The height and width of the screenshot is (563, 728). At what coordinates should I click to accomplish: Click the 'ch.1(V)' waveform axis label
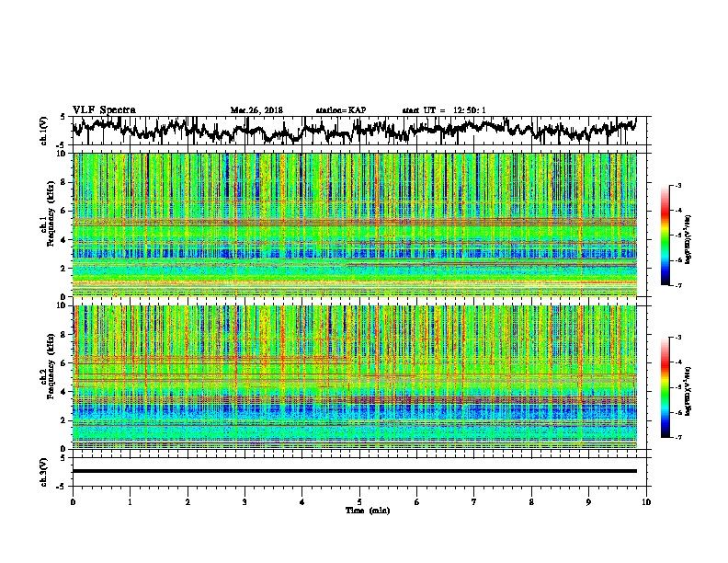pyautogui.click(x=44, y=131)
